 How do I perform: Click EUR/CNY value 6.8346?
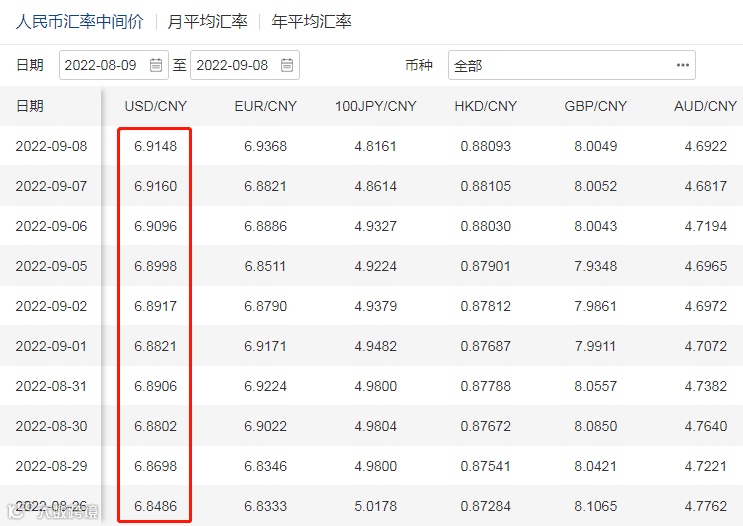coord(265,466)
